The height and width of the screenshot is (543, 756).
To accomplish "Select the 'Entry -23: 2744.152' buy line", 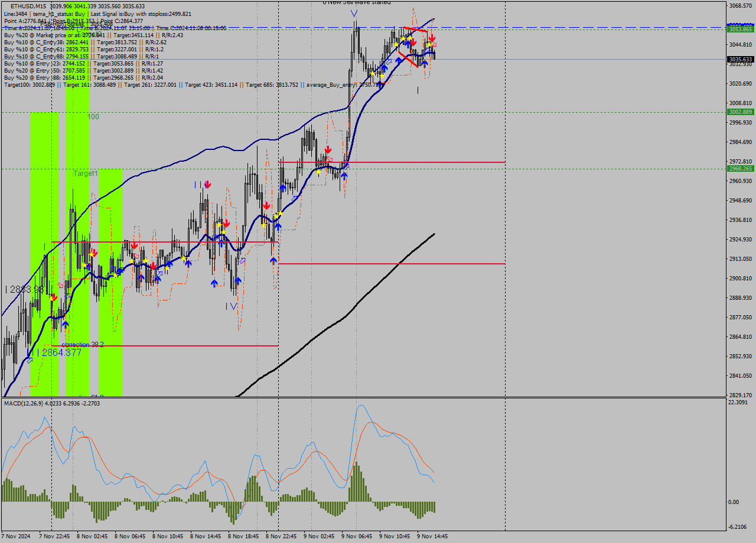I will pos(83,63).
